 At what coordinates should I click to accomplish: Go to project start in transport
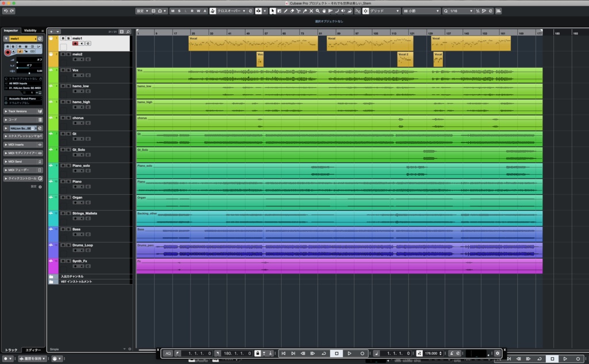[284, 353]
